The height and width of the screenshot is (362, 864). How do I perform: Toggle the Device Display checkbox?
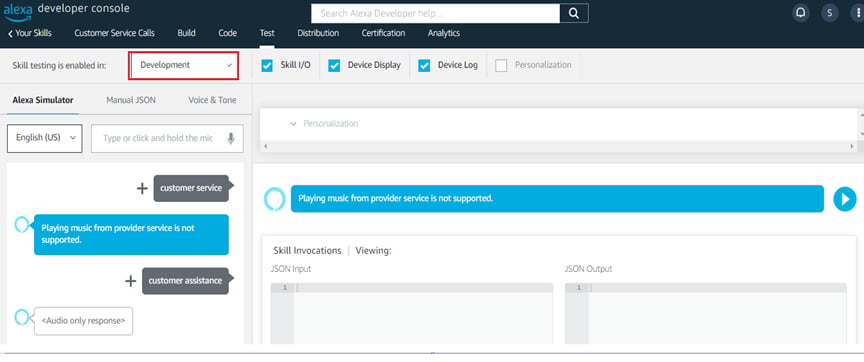click(334, 66)
